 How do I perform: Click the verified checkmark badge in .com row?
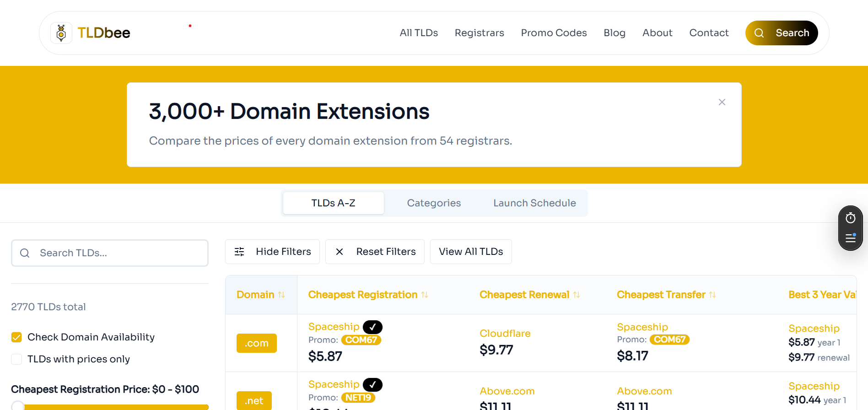pos(372,327)
